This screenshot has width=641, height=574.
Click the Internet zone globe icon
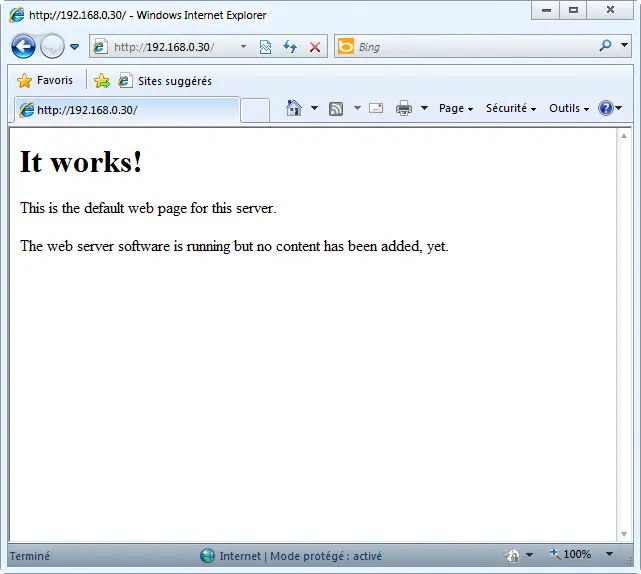point(207,556)
